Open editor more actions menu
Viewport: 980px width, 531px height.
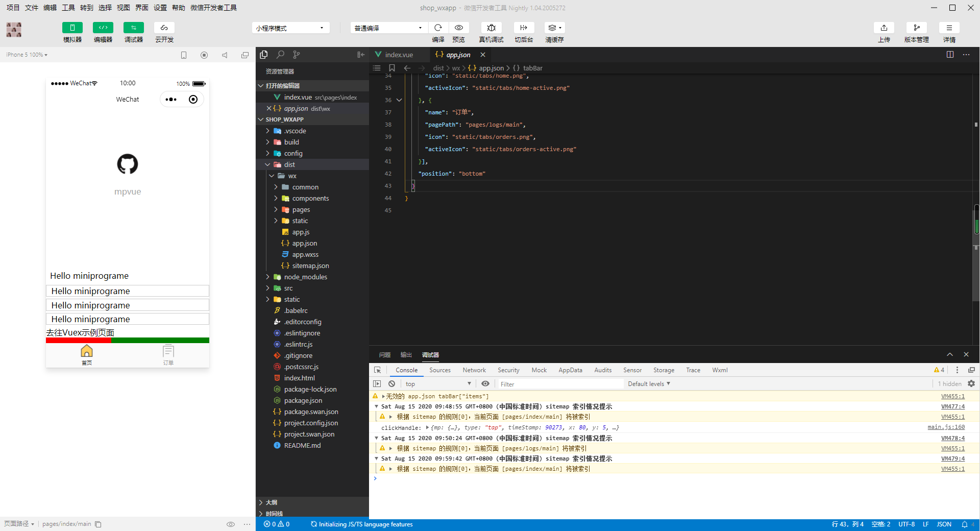tap(966, 55)
